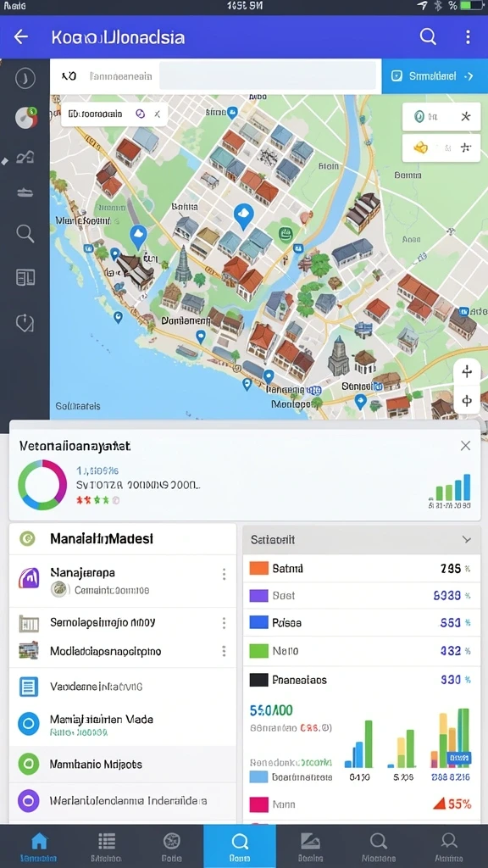
Task: Close the summary card with its X
Action: (466, 446)
